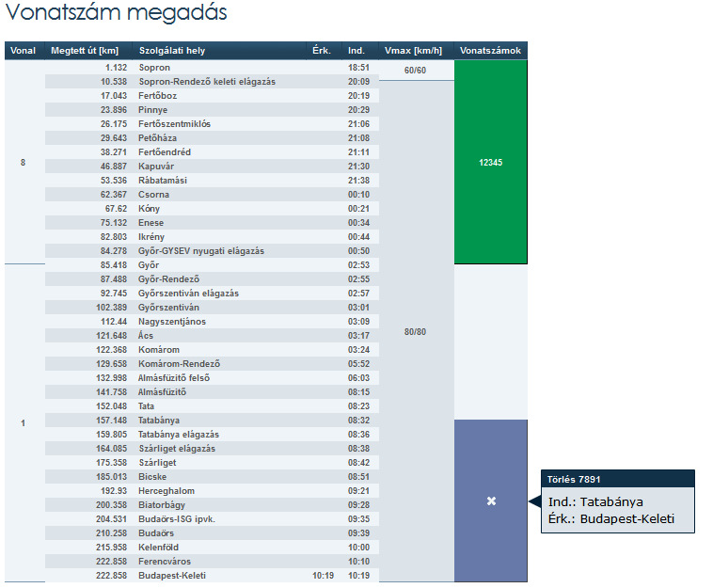Click the X delete icon in purple block
The width and height of the screenshot is (713, 588).
[491, 501]
